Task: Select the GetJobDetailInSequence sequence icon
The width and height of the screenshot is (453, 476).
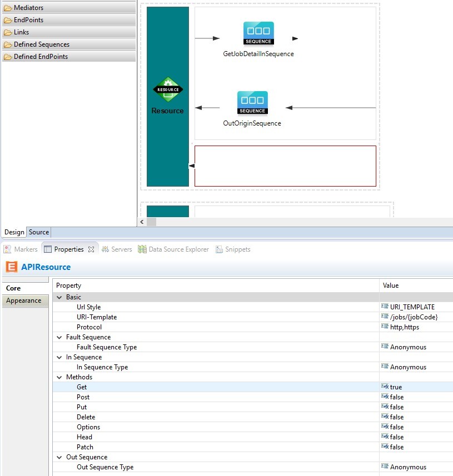Action: 258,33
